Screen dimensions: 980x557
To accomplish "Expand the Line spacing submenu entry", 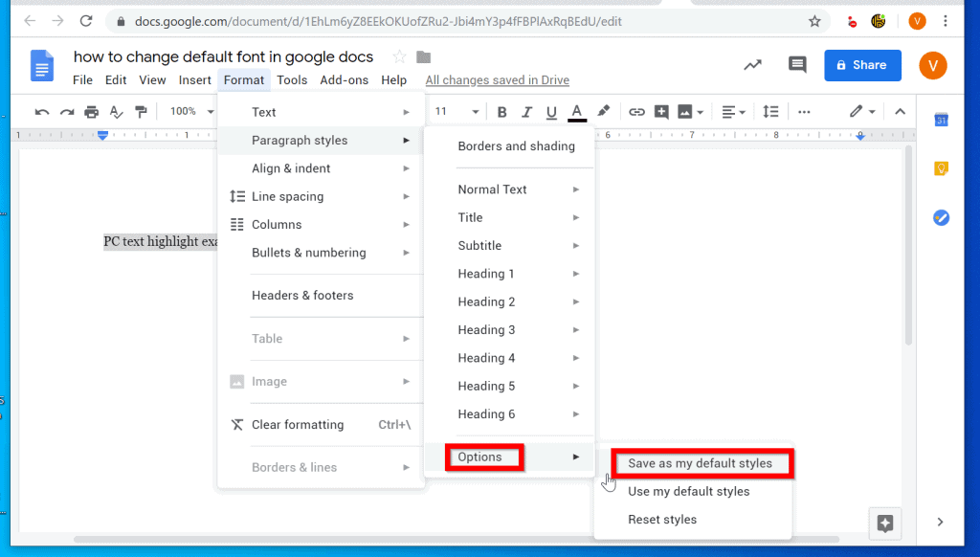I will pyautogui.click(x=321, y=196).
